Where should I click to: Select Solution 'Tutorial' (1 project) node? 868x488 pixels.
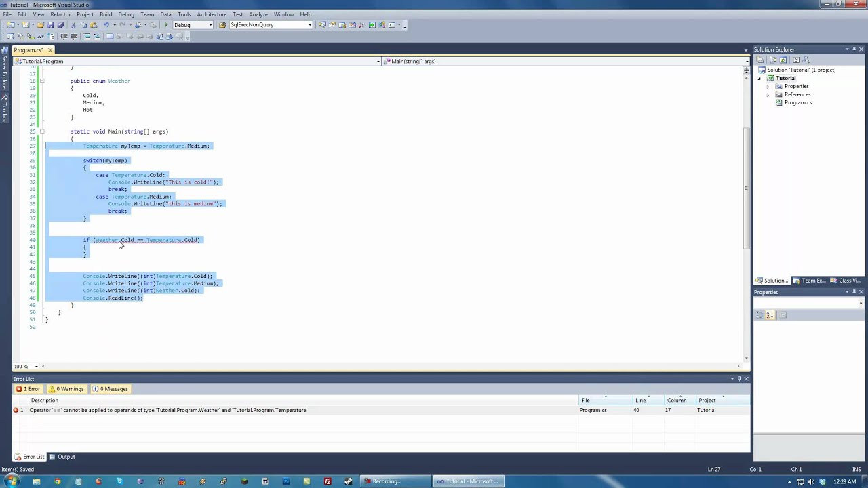(x=800, y=70)
